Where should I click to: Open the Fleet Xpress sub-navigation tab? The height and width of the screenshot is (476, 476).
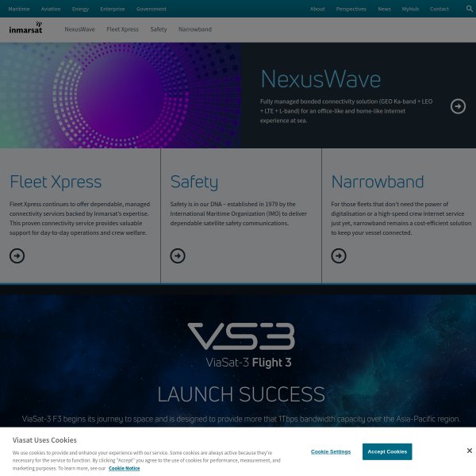122,29
